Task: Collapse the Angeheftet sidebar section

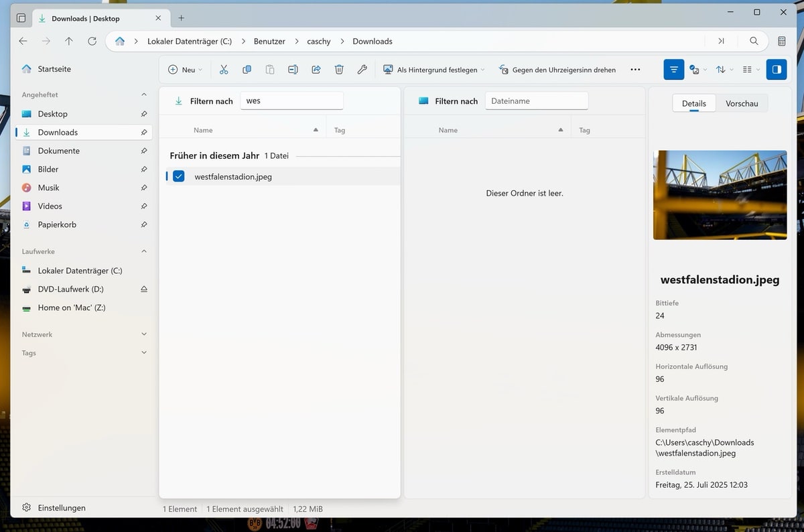Action: (x=144, y=95)
